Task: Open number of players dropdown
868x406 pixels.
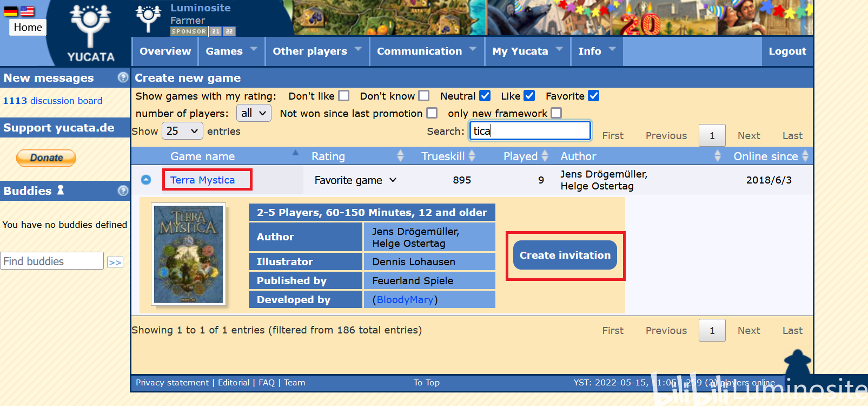Action: tap(254, 113)
